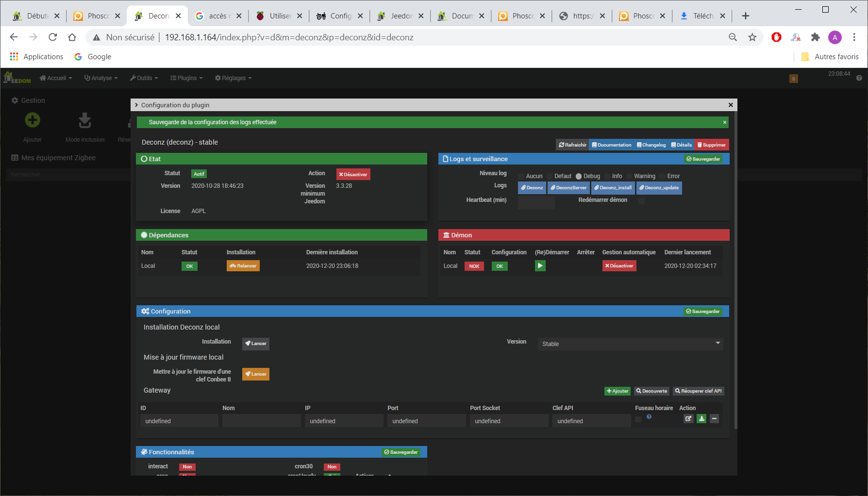Screen dimensions: 868x496
Task: Launch the Conbee II firmware update
Action: click(x=256, y=374)
